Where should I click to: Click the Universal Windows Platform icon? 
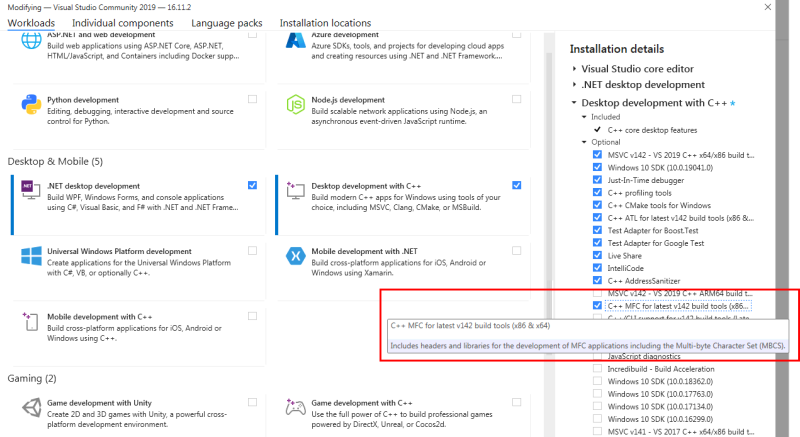[30, 256]
